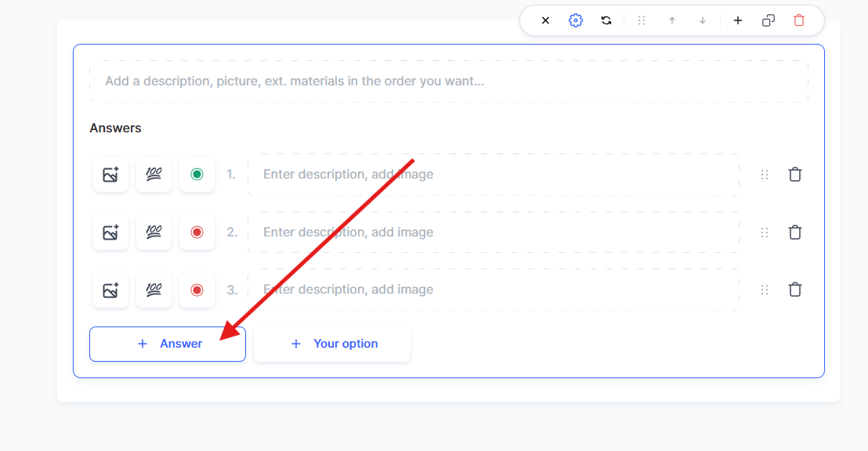Set score points for answer 2
The height and width of the screenshot is (451, 868).
[x=154, y=233]
